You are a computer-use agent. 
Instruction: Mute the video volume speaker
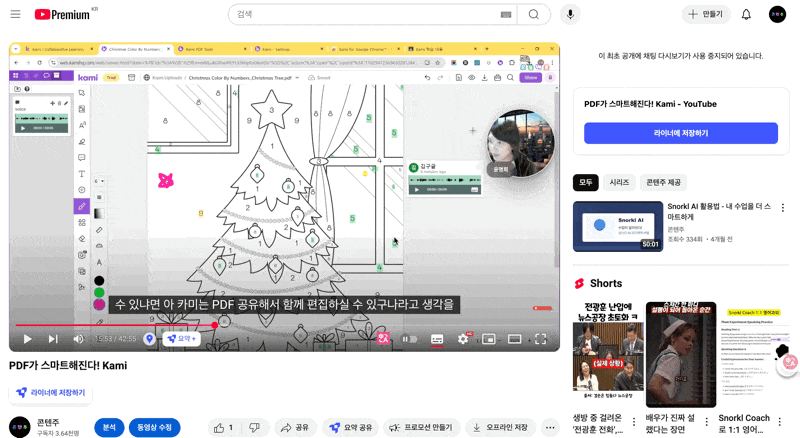tap(78, 339)
